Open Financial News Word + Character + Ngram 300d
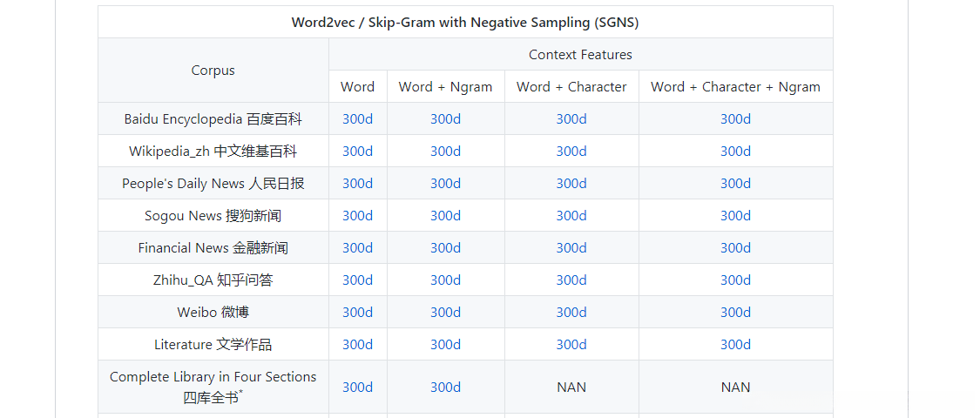This screenshot has height=418, width=980. tap(735, 247)
